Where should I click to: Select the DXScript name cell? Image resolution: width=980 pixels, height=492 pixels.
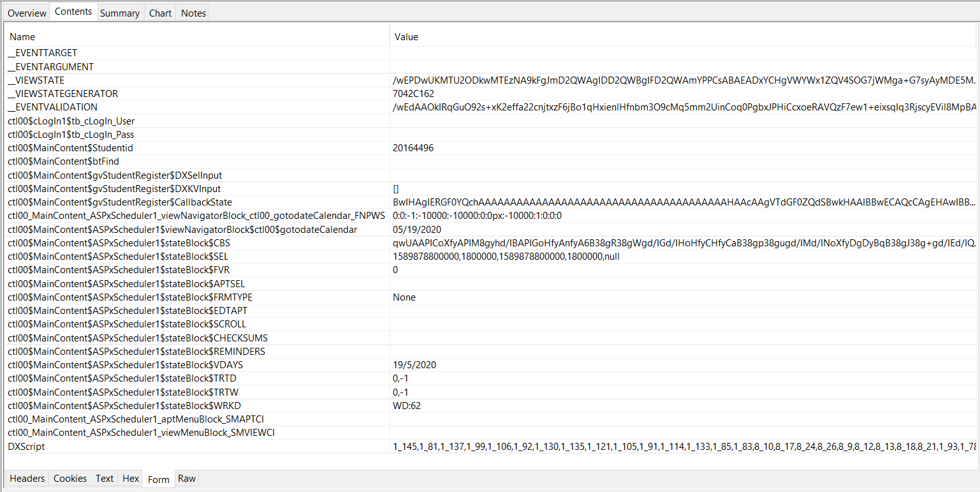click(198, 447)
